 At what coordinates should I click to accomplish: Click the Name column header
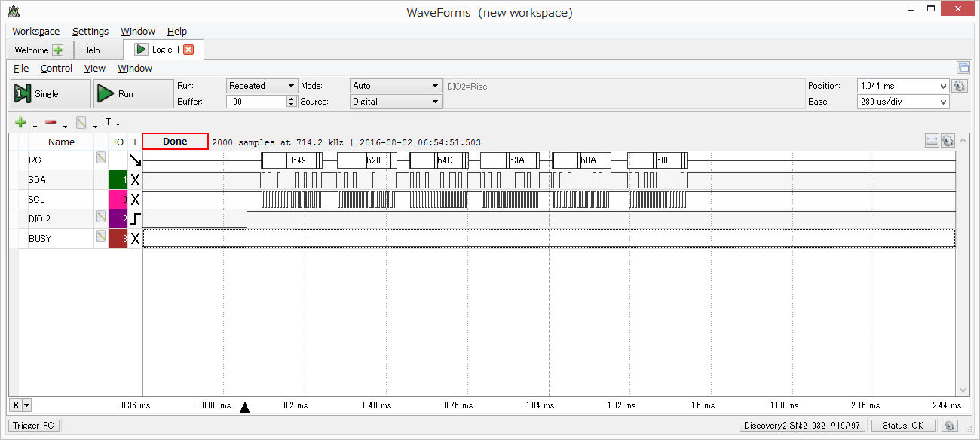pos(61,142)
